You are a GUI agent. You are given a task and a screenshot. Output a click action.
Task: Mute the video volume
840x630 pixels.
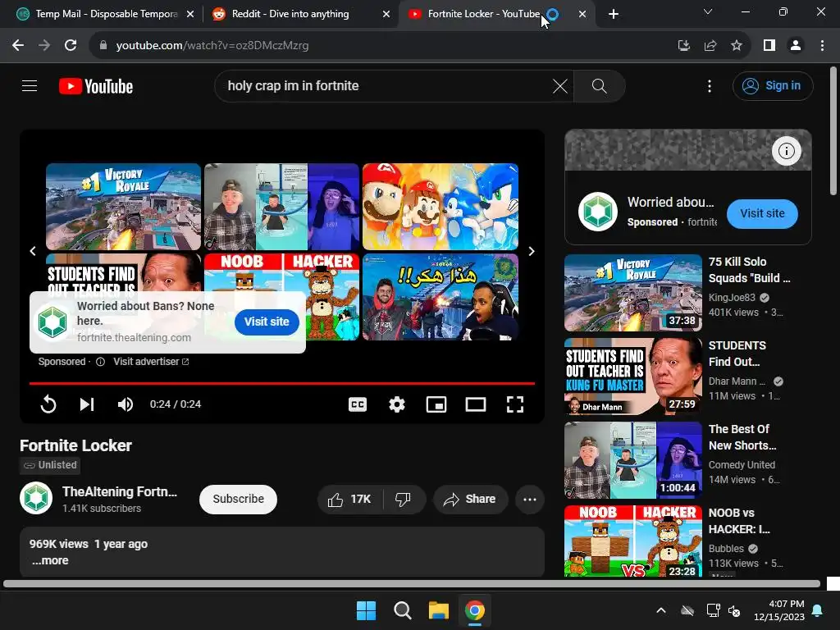[x=125, y=404]
